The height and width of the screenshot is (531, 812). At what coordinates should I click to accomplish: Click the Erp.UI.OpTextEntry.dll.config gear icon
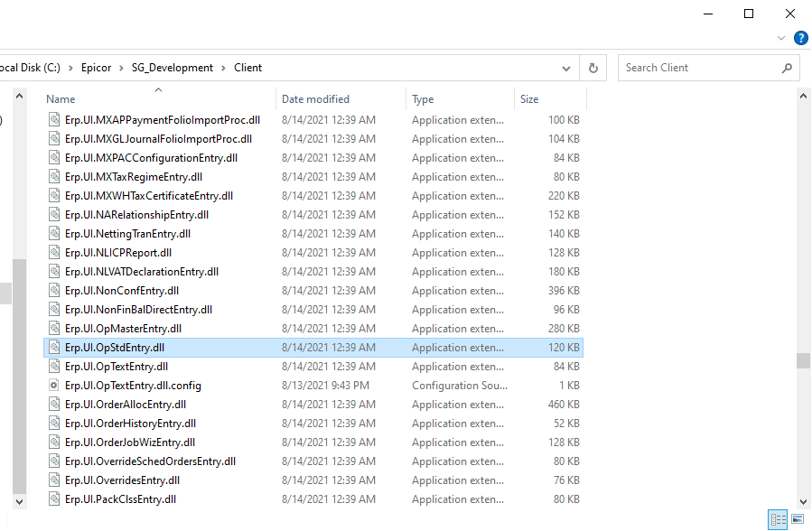point(54,386)
